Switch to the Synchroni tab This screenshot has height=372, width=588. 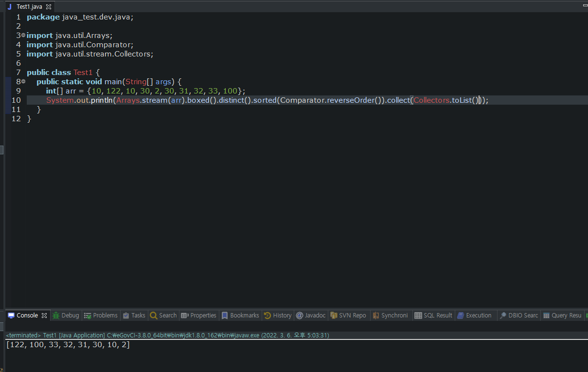coord(390,316)
